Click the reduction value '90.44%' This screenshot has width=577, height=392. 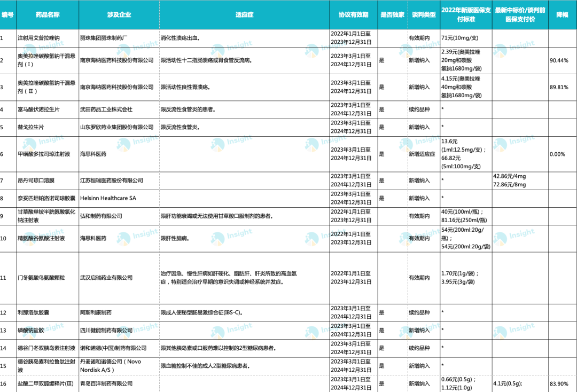[x=559, y=60]
